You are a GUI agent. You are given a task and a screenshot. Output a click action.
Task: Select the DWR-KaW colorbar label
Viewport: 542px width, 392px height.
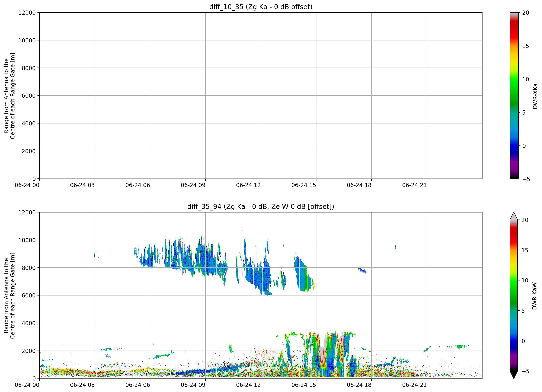[535, 296]
